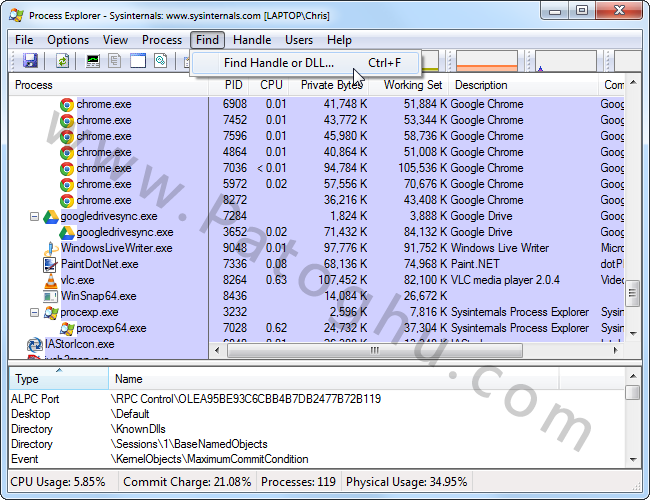Click the PaintDotNet.exe process icon
650x500 pixels.
[51, 265]
